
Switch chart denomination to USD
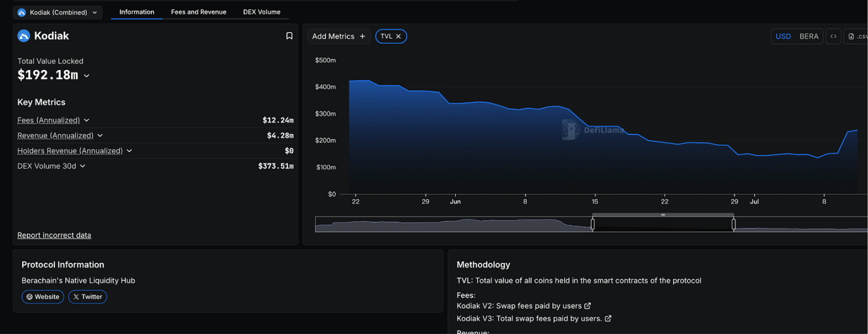[783, 36]
